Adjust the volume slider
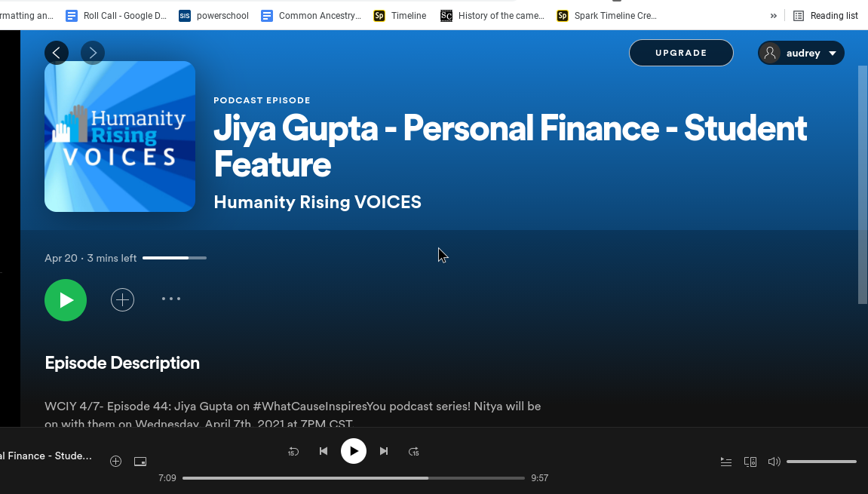Screen dimensions: 868x494 coord(821,462)
